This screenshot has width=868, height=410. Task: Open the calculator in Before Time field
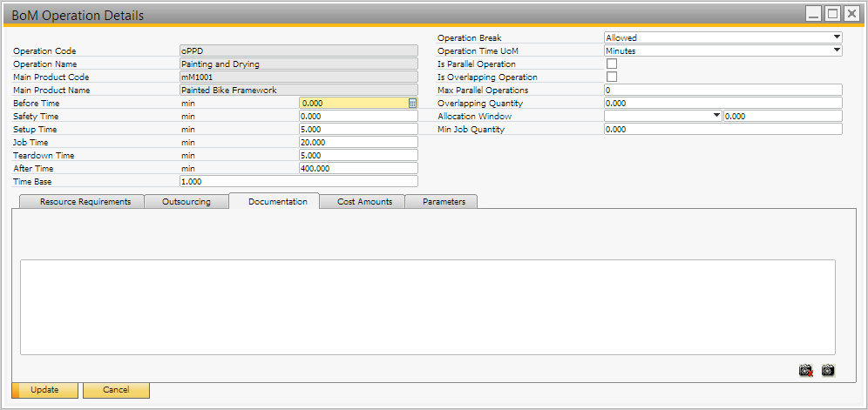click(x=413, y=104)
